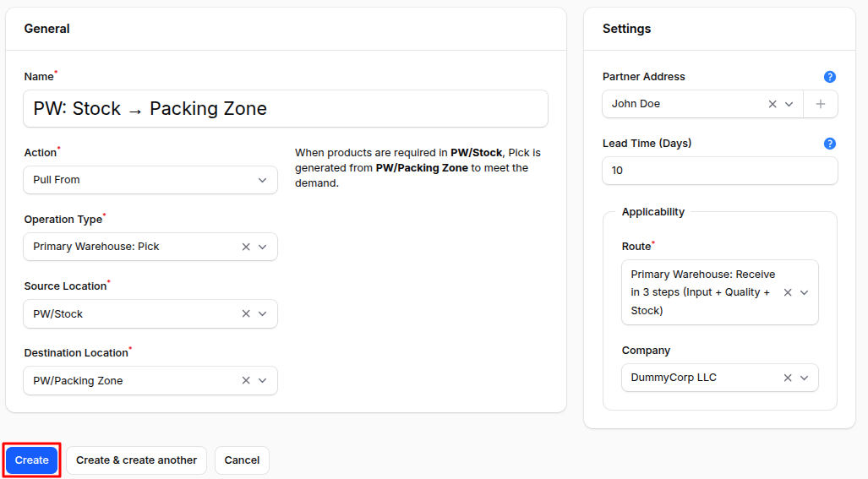
Task: Expand the Company dropdown chevron
Action: coord(804,378)
